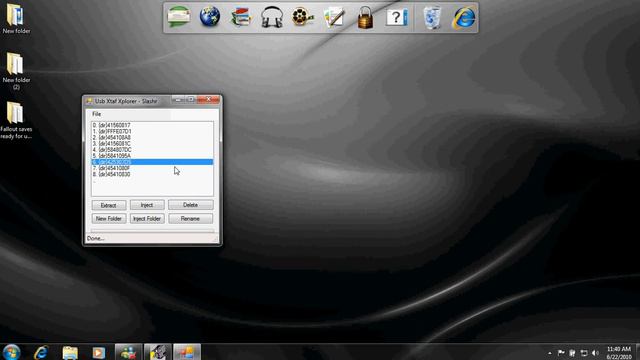
Task: Select the 'New folder (2)' desktop icon
Action: pyautogui.click(x=16, y=71)
